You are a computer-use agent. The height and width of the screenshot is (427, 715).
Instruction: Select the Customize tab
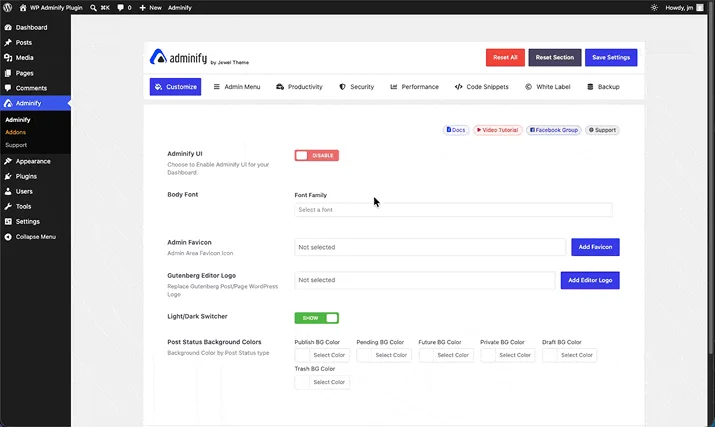click(175, 87)
